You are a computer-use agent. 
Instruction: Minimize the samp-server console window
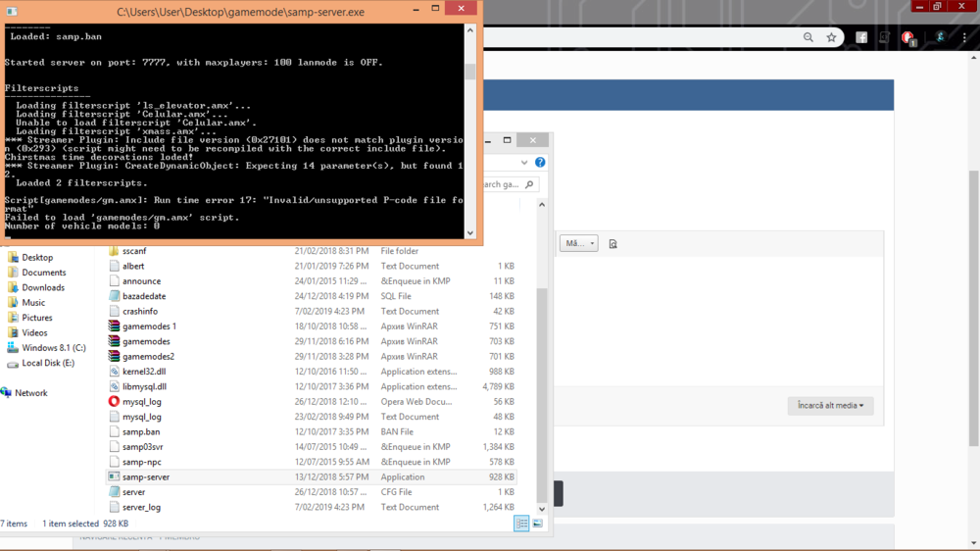tap(416, 9)
